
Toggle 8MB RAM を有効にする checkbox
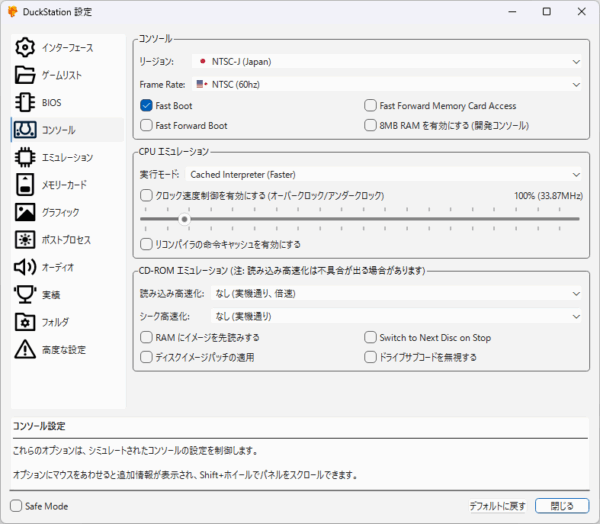(370, 126)
